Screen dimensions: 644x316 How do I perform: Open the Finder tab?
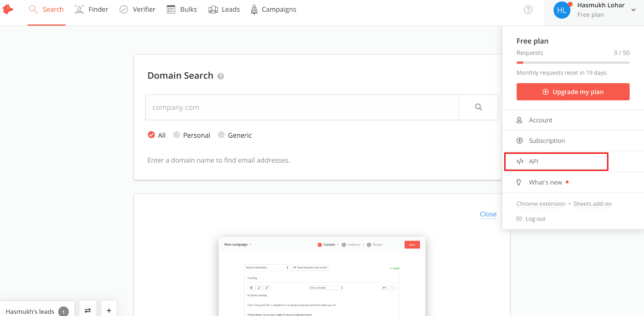pyautogui.click(x=92, y=9)
